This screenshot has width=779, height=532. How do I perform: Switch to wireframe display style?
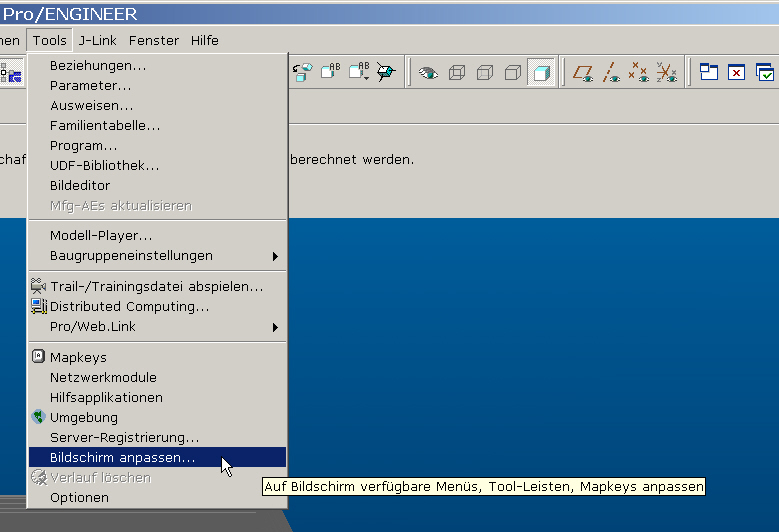point(457,73)
